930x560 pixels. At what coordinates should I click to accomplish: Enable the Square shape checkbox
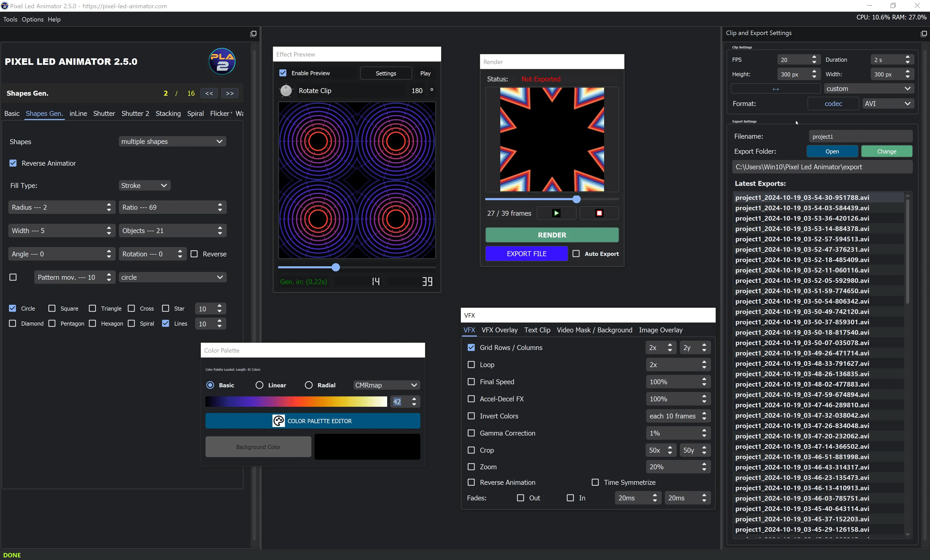[52, 308]
